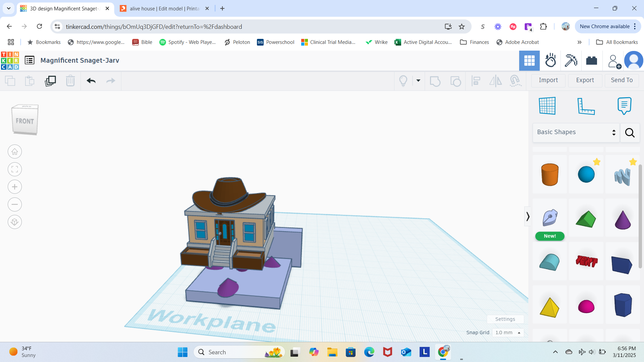Screen dimensions: 644x362
Task: Click the Group shapes icon
Action: [x=435, y=81]
